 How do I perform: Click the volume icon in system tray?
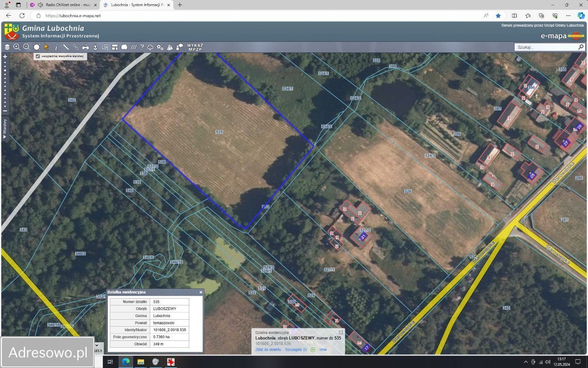(x=548, y=362)
